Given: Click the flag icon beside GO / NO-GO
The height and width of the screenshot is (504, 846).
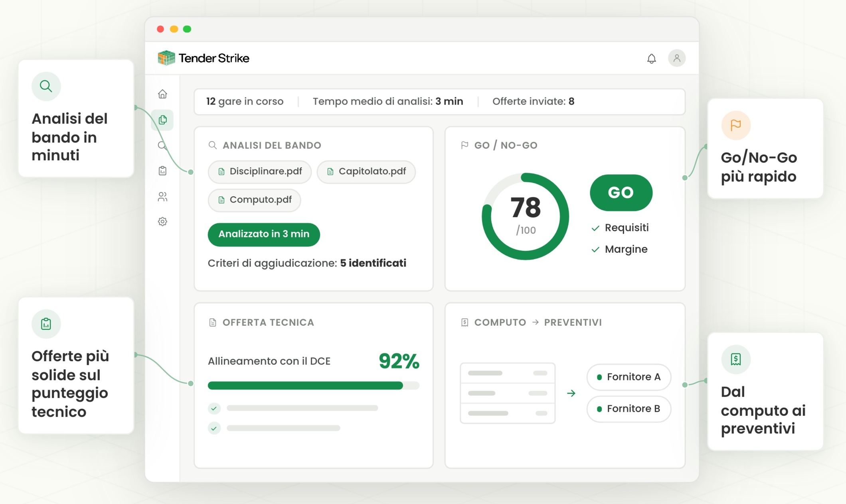Looking at the screenshot, I should 465,145.
